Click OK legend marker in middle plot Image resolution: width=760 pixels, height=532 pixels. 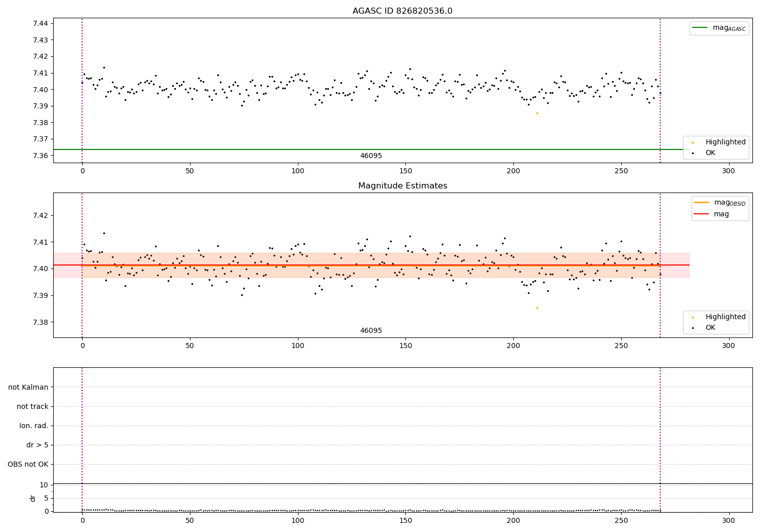click(693, 328)
